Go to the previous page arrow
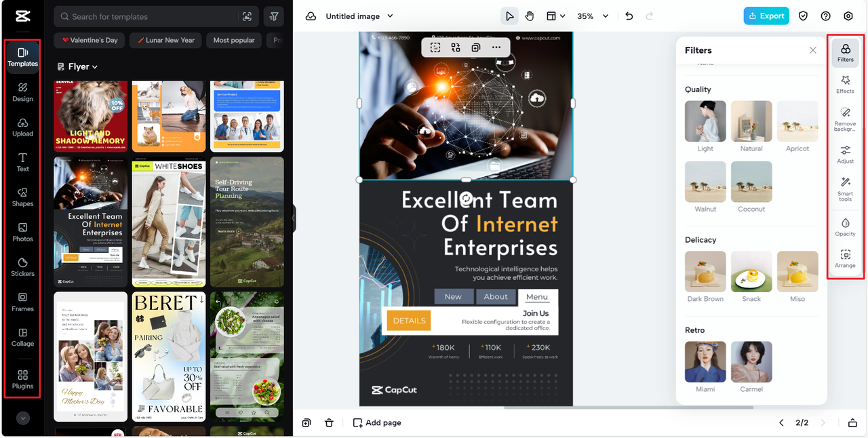Viewport: 868px width, 438px height. [x=781, y=422]
